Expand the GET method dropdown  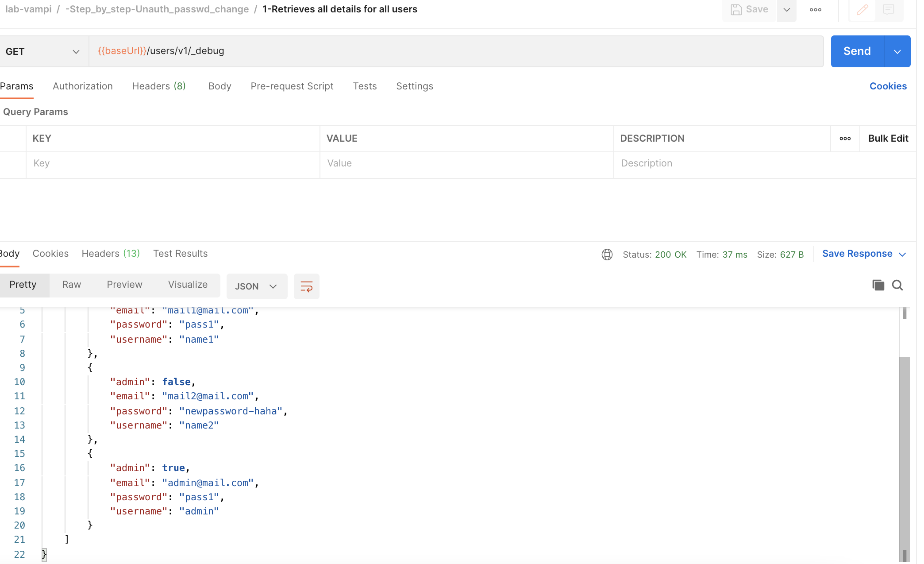76,52
